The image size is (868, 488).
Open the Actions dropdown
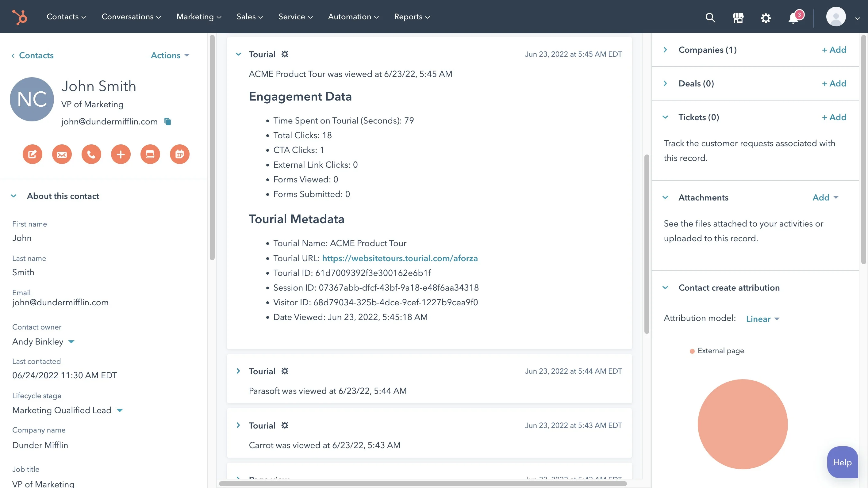tap(170, 55)
